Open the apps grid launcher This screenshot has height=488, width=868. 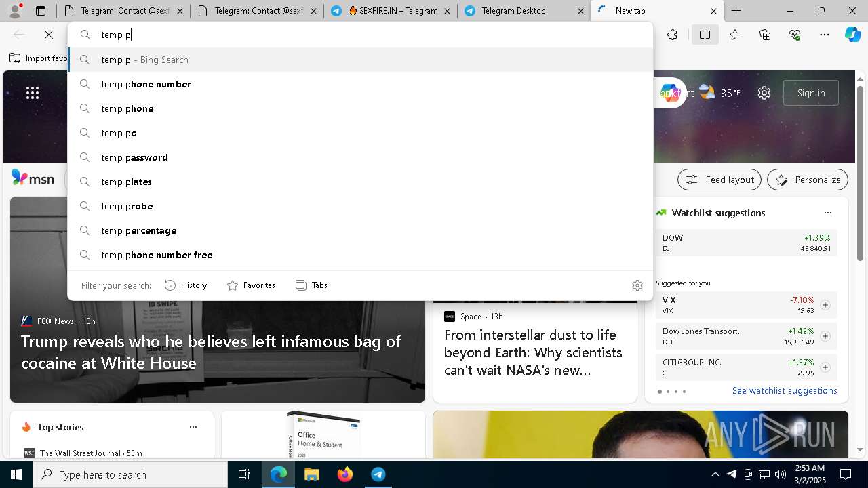pos(33,93)
